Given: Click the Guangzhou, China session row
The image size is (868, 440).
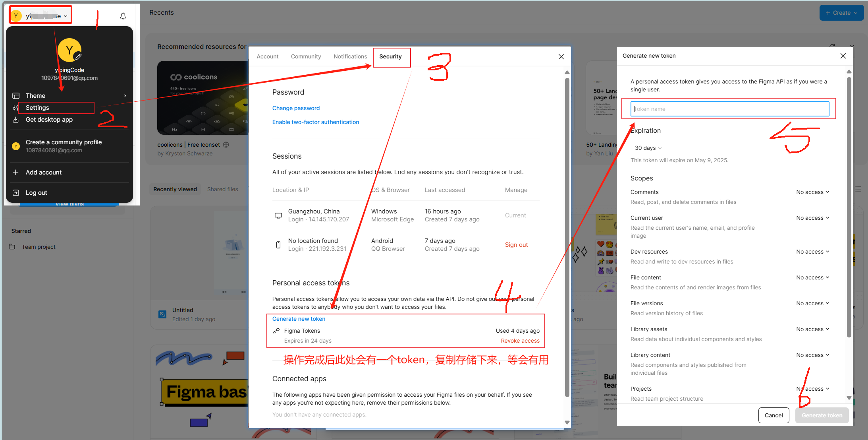Looking at the screenshot, I should pos(406,215).
